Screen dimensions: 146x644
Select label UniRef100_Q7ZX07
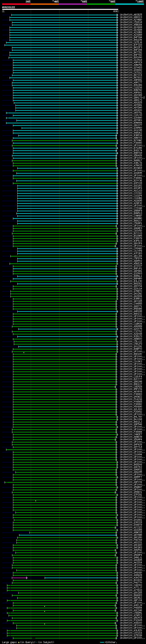coord(131,266)
